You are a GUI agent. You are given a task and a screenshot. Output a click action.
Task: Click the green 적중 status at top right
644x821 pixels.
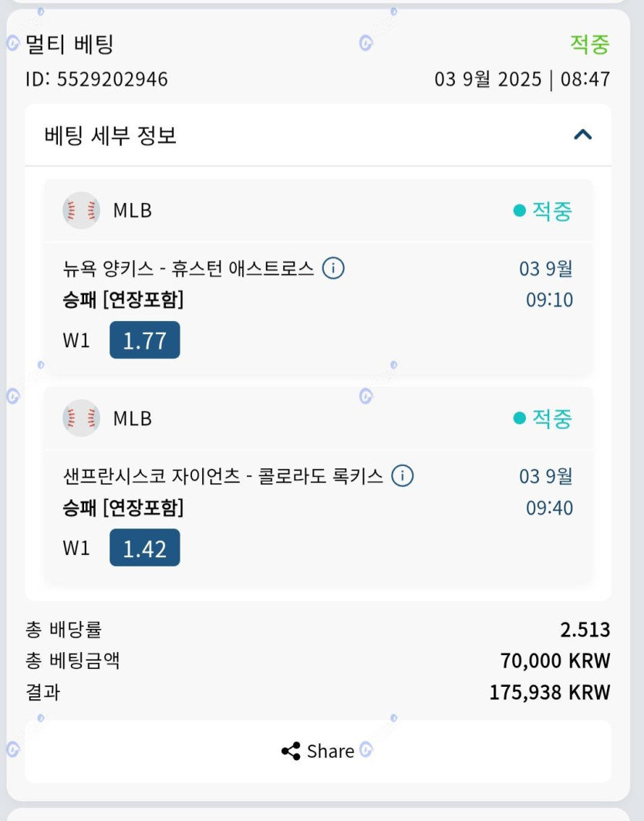pos(589,44)
